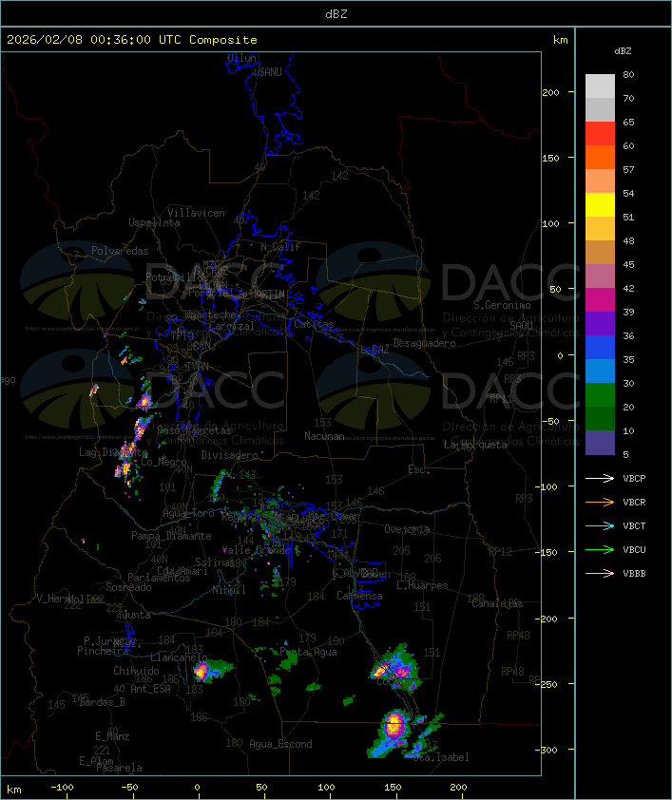Click the 'E_Manz' map label

[x=112, y=736]
